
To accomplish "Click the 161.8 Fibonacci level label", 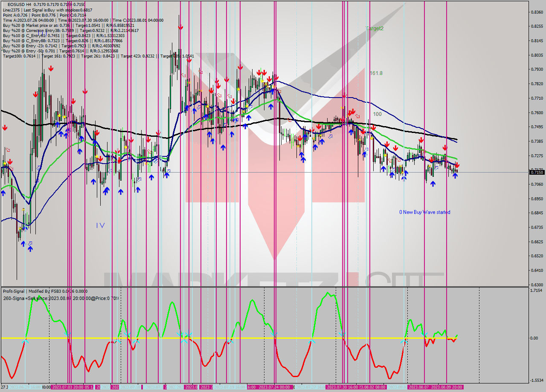I will [376, 73].
